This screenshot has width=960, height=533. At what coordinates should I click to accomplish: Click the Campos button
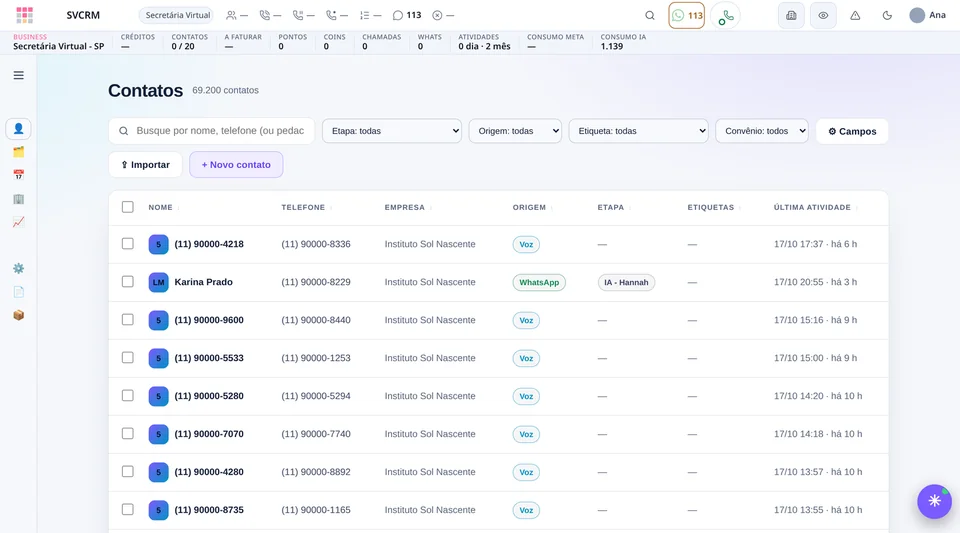852,131
